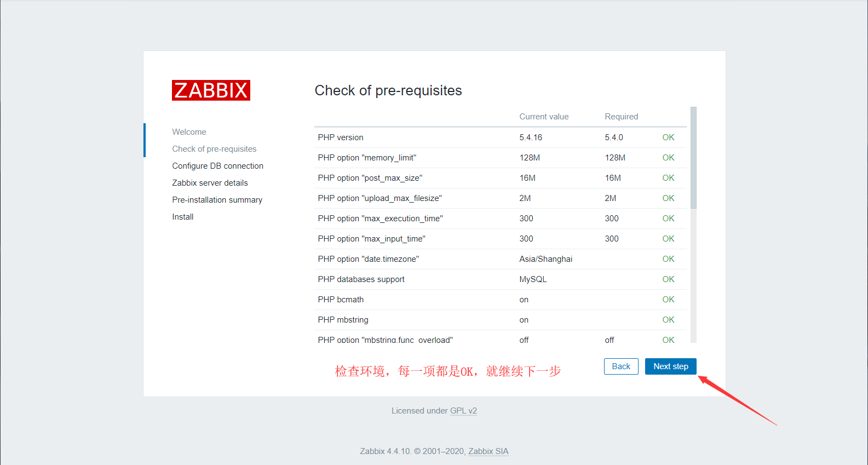Viewport: 868px width, 465px height.
Task: Click PHP option "upload_max_filesize" label
Action: (380, 198)
